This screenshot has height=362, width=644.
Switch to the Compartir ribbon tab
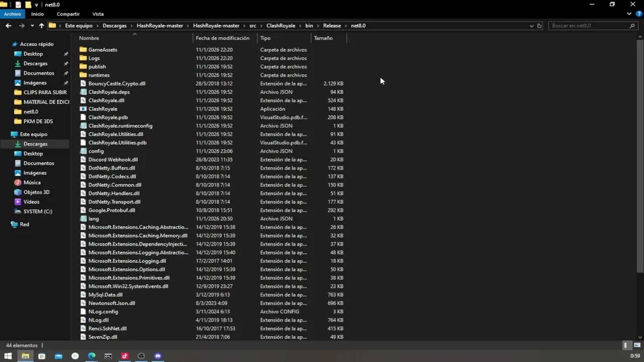coord(68,14)
